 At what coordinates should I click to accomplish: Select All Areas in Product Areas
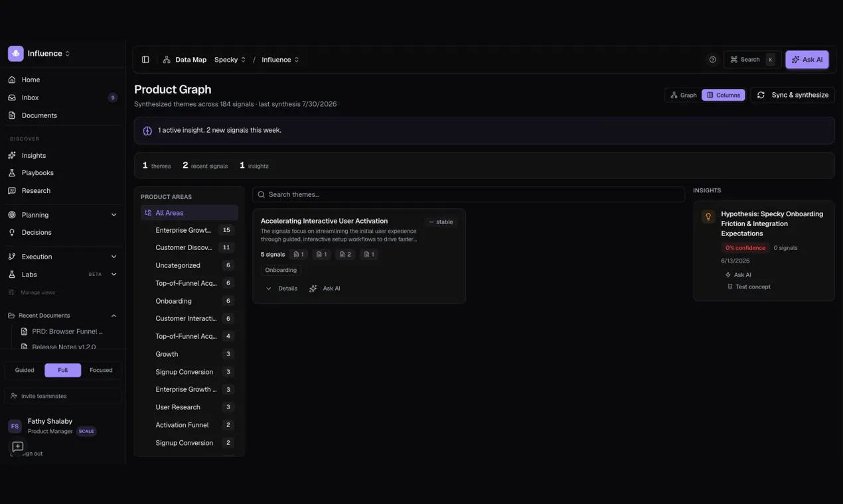point(189,213)
